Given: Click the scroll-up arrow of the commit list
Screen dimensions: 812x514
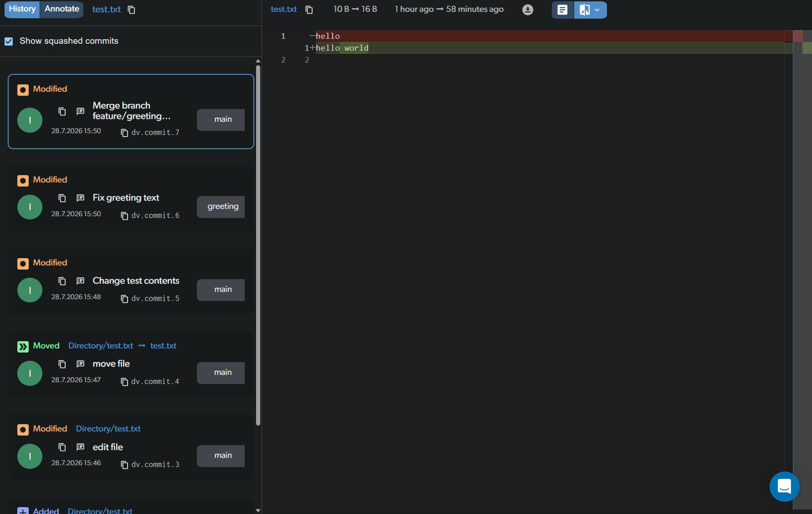Looking at the screenshot, I should point(258,61).
